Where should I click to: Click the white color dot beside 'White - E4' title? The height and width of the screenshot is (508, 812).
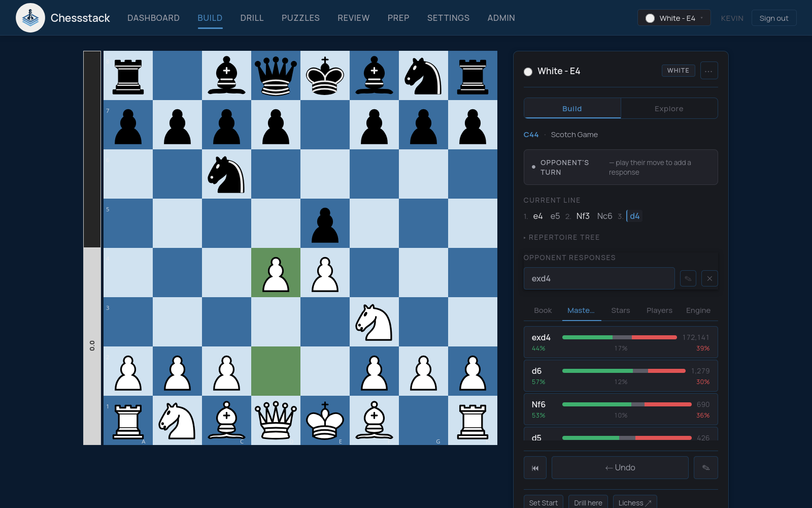(x=528, y=72)
